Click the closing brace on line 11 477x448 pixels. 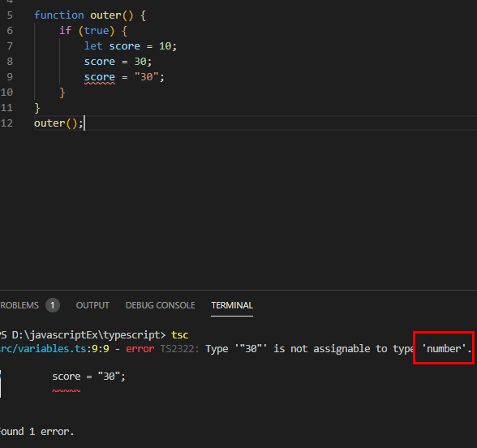[x=37, y=108]
